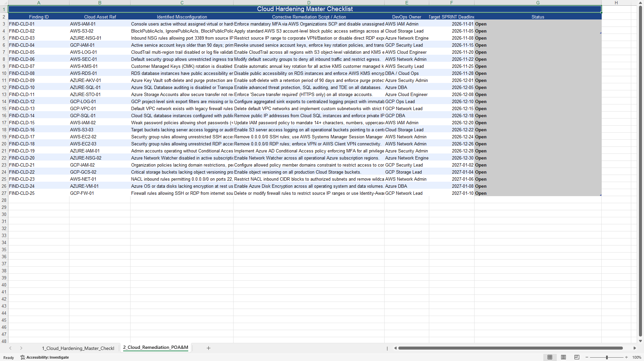The width and height of the screenshot is (644, 361).
Task: Adjust the zoom slider handle
Action: tap(607, 357)
